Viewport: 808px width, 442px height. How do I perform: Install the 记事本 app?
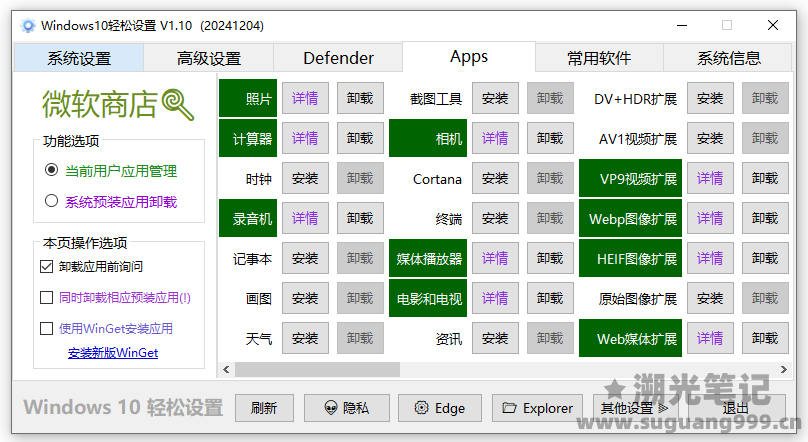[x=305, y=258]
